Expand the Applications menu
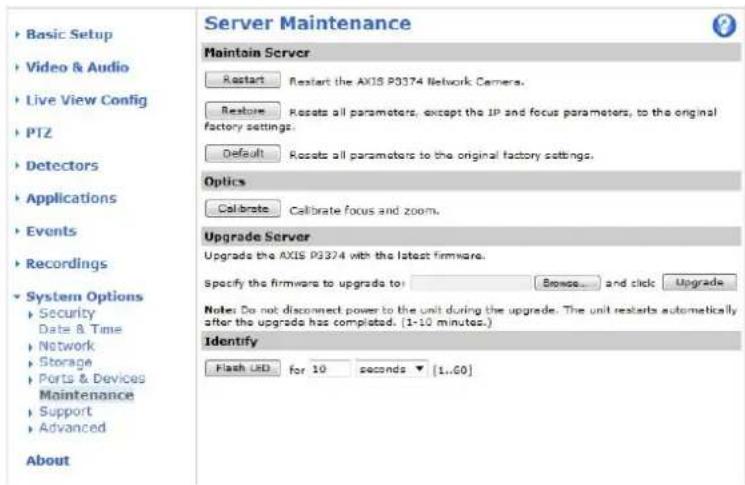The height and width of the screenshot is (485, 745). point(71,199)
